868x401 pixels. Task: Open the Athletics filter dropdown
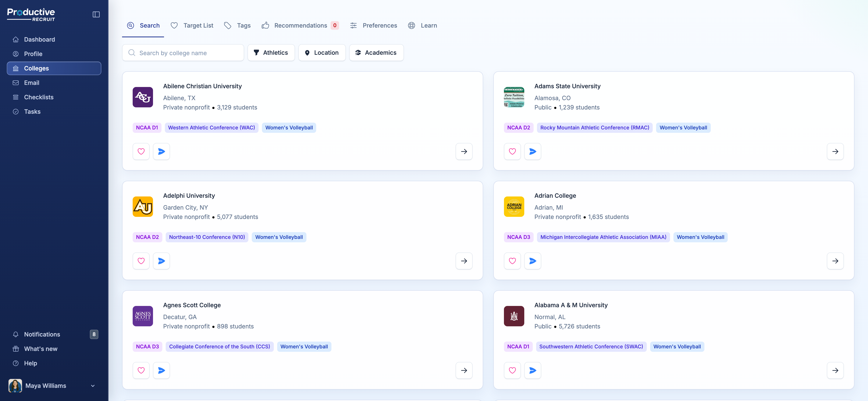coord(271,53)
